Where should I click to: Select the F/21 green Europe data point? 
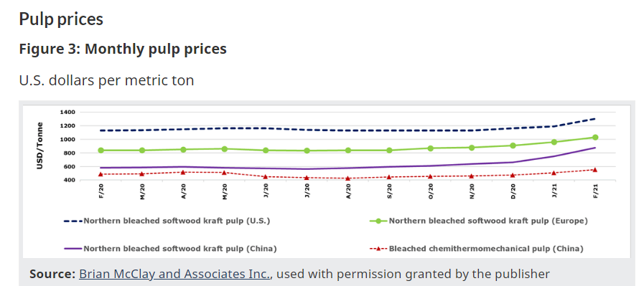coord(594,138)
